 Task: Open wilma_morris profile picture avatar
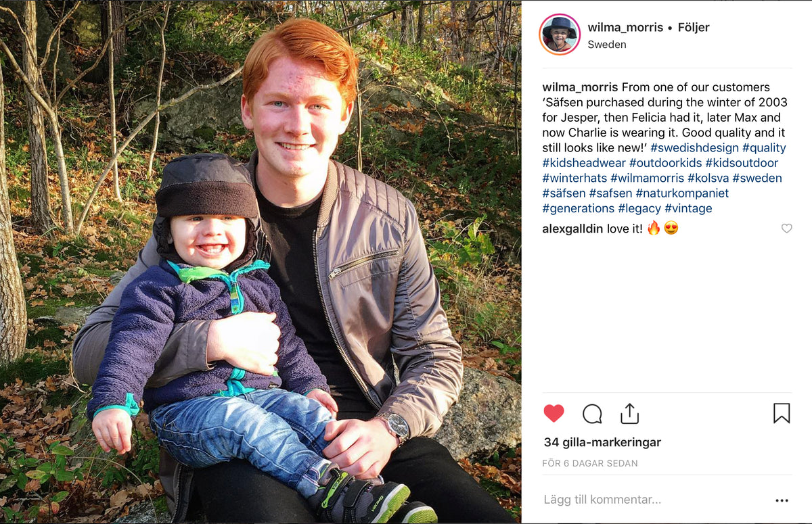560,34
